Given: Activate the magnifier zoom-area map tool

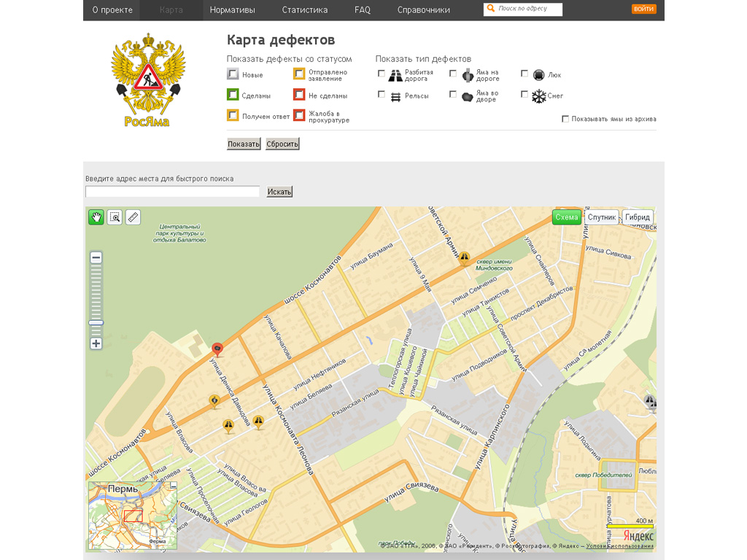Looking at the screenshot, I should pos(115,217).
